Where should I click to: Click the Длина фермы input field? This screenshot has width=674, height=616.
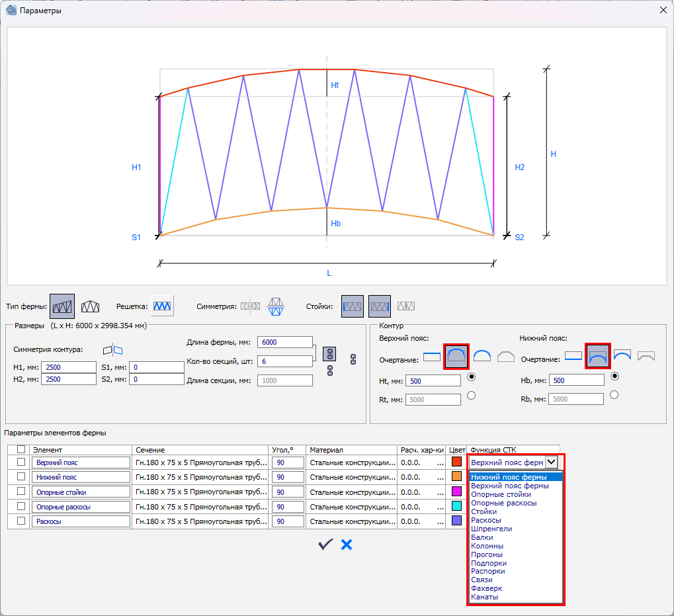point(284,342)
